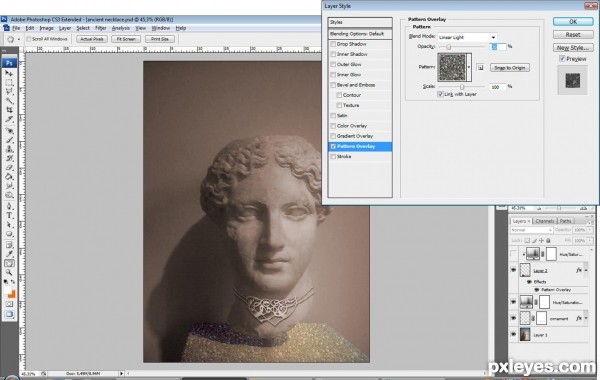Click the New Style button

pos(573,48)
